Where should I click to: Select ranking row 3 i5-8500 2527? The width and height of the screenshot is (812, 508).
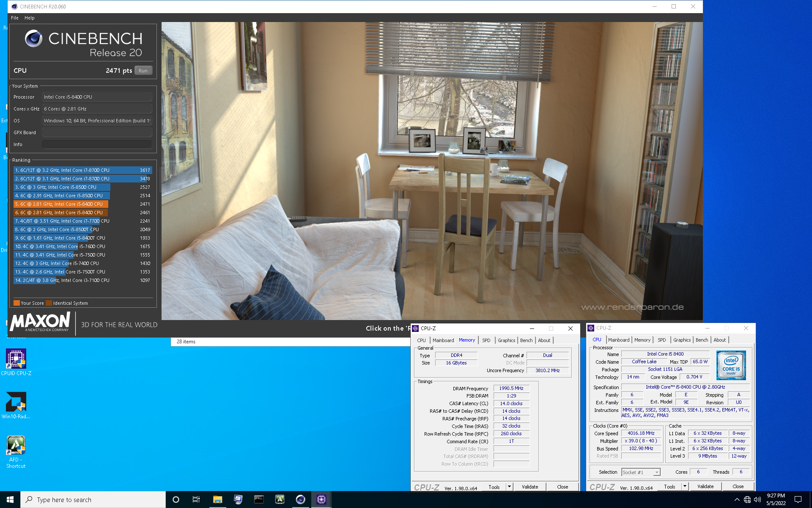click(82, 187)
